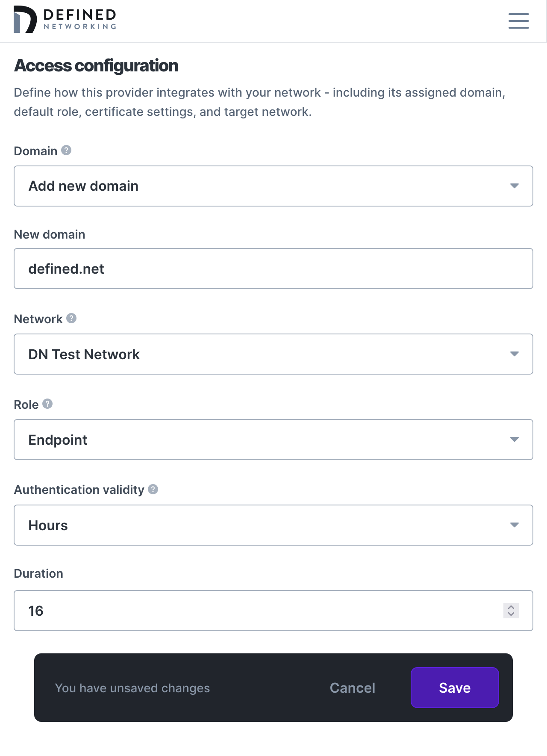Click the Duration stepper down arrow

pyautogui.click(x=511, y=614)
